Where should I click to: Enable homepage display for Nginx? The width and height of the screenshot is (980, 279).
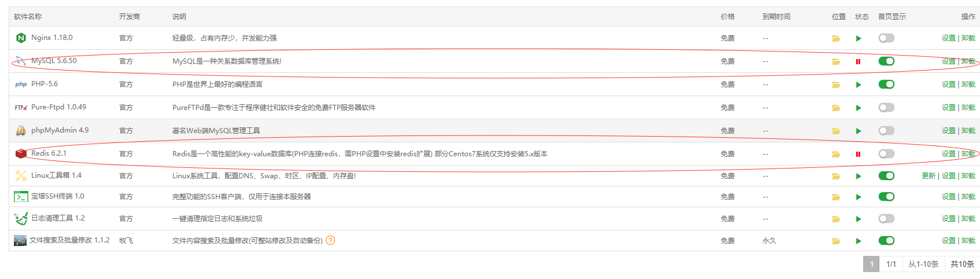click(x=886, y=38)
